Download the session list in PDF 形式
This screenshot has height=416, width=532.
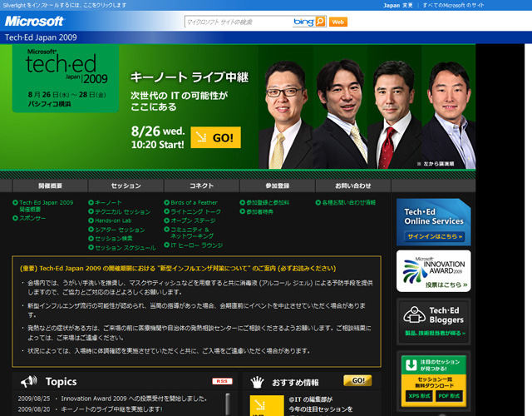[x=449, y=396]
